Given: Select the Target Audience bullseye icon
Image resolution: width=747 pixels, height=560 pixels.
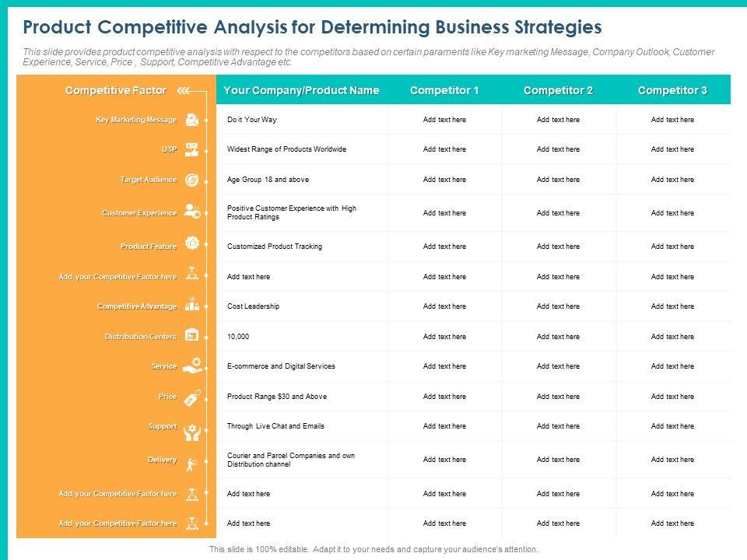Looking at the screenshot, I should point(191,180).
